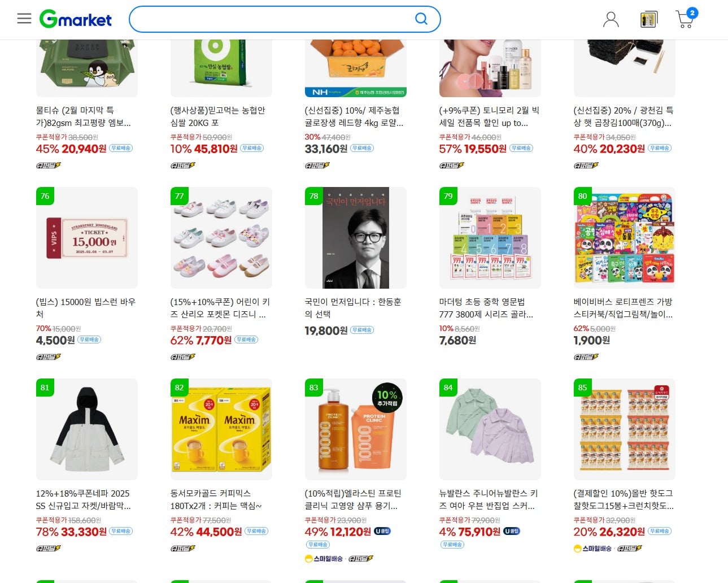Open the 베이비버스 스티커북 product link
This screenshot has height=583, width=728.
point(623,308)
